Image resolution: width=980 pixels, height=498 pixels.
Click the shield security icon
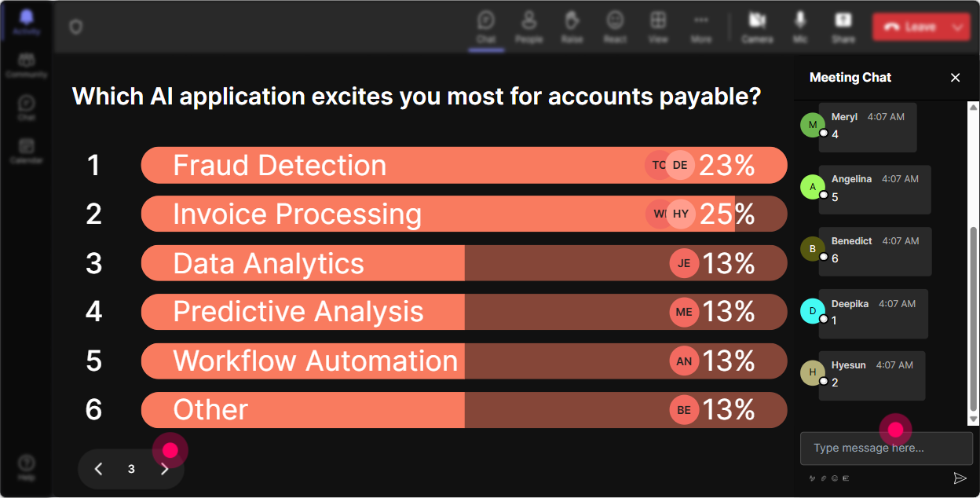click(x=75, y=27)
